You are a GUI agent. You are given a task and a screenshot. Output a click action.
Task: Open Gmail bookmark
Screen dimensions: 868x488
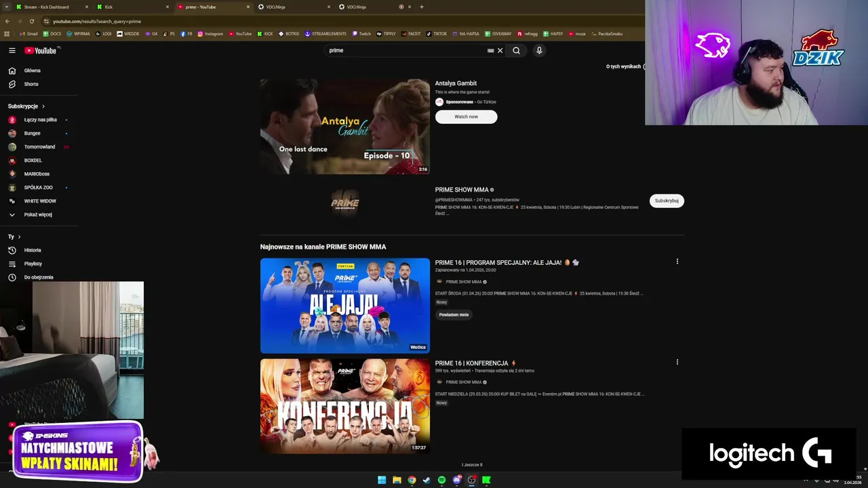coord(28,33)
